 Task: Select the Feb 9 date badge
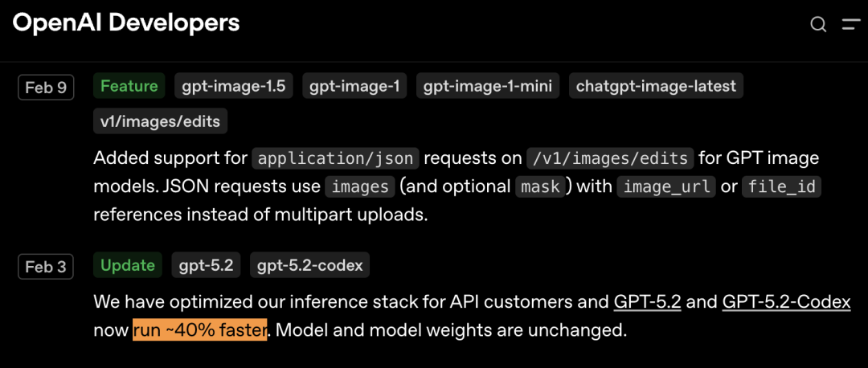tap(46, 87)
